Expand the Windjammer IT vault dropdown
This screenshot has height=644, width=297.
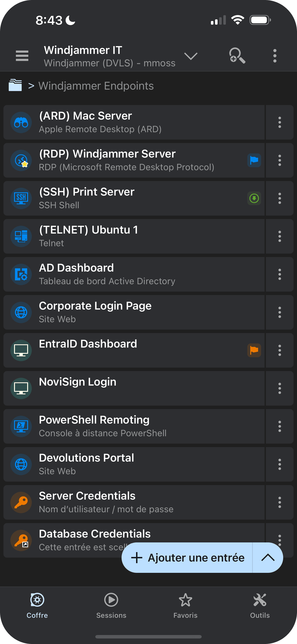(x=191, y=56)
